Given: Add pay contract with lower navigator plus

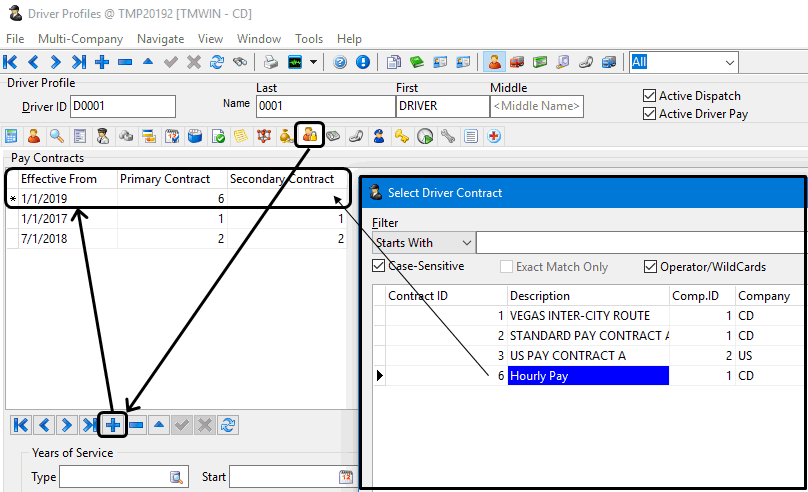Looking at the screenshot, I should [113, 425].
